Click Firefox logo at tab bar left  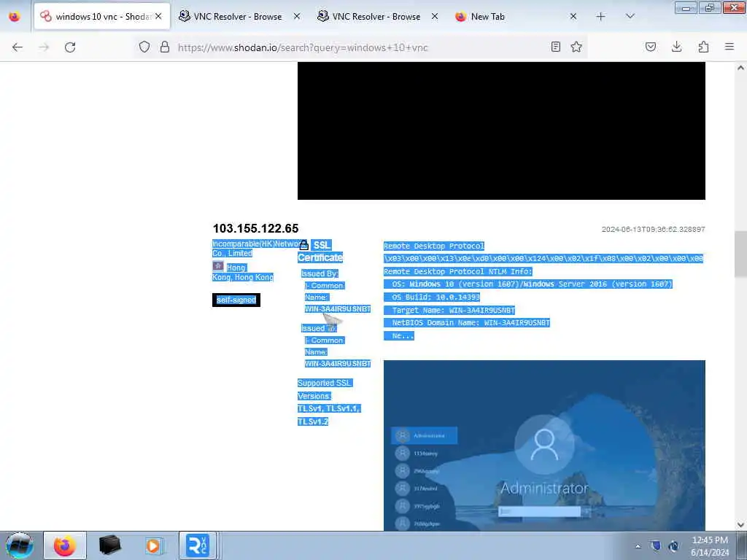click(15, 17)
